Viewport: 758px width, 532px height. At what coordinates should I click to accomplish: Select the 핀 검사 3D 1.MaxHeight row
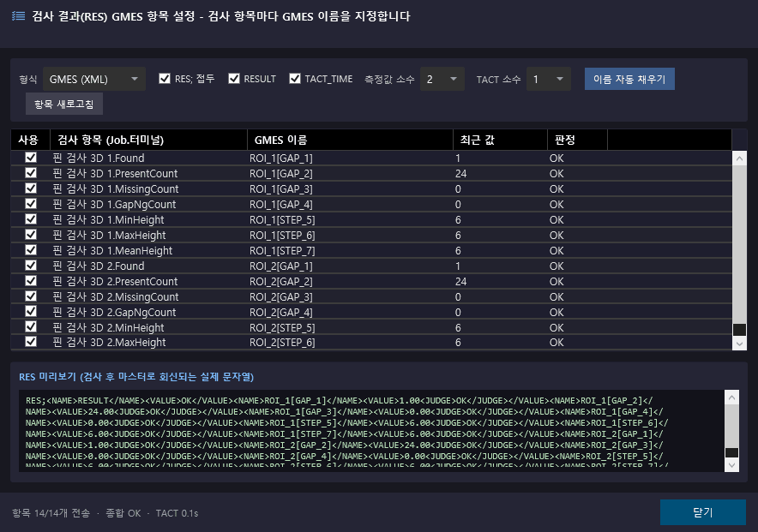(x=371, y=235)
